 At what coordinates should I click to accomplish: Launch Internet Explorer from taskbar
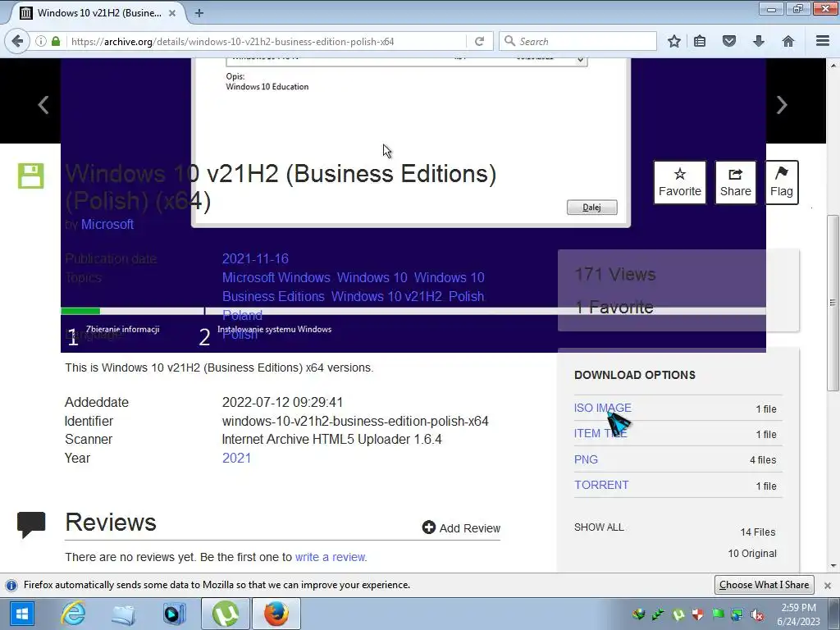pyautogui.click(x=73, y=614)
